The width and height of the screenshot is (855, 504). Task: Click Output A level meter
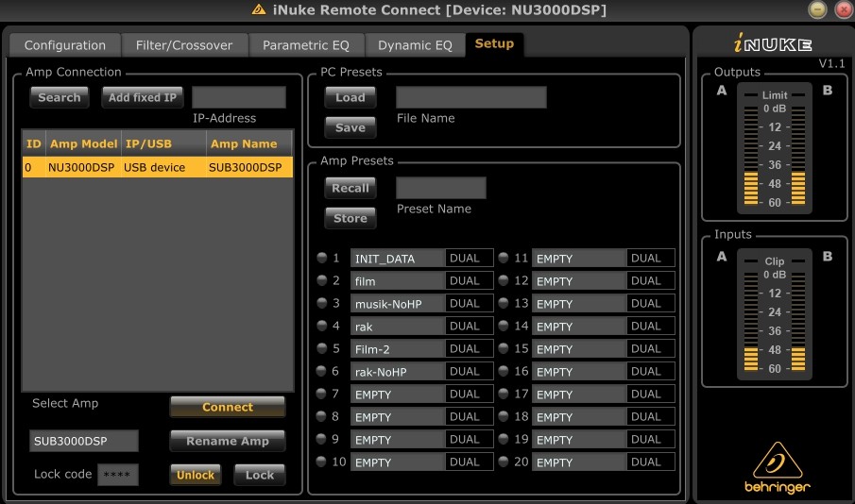(x=751, y=156)
